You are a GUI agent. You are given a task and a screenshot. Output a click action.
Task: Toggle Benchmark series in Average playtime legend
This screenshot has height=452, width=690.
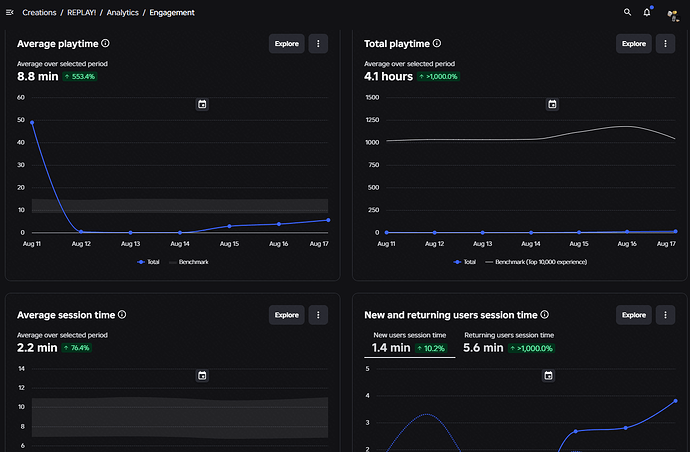pyautogui.click(x=189, y=262)
